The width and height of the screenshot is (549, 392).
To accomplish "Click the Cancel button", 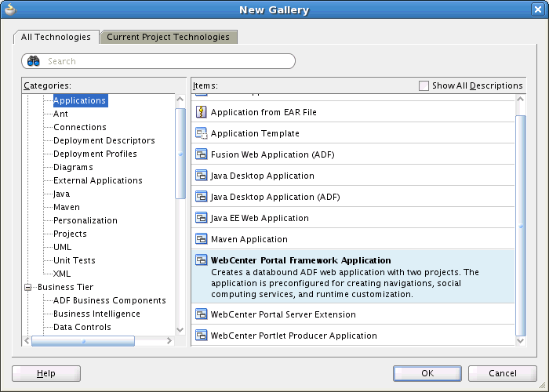I will (x=503, y=373).
